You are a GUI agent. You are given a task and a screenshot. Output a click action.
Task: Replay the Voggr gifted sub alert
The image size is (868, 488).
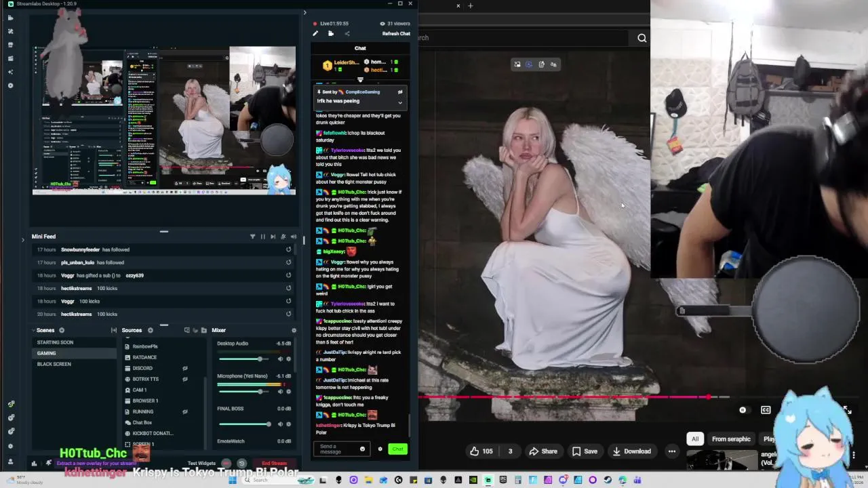tap(288, 275)
